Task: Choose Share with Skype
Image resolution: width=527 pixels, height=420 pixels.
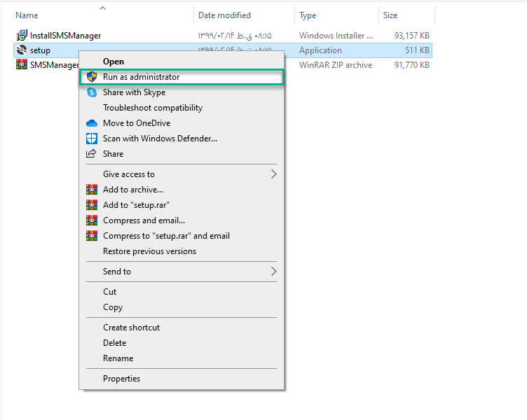Action: [x=182, y=92]
